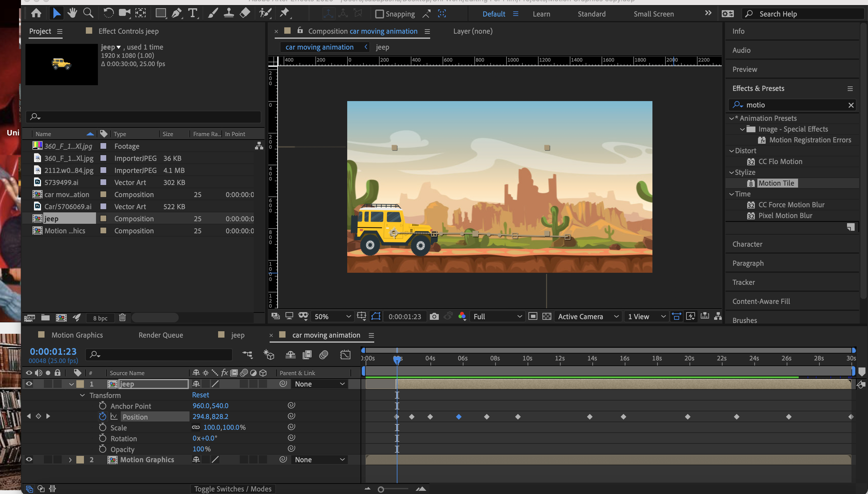Delete selected item with trash icon

coord(122,318)
